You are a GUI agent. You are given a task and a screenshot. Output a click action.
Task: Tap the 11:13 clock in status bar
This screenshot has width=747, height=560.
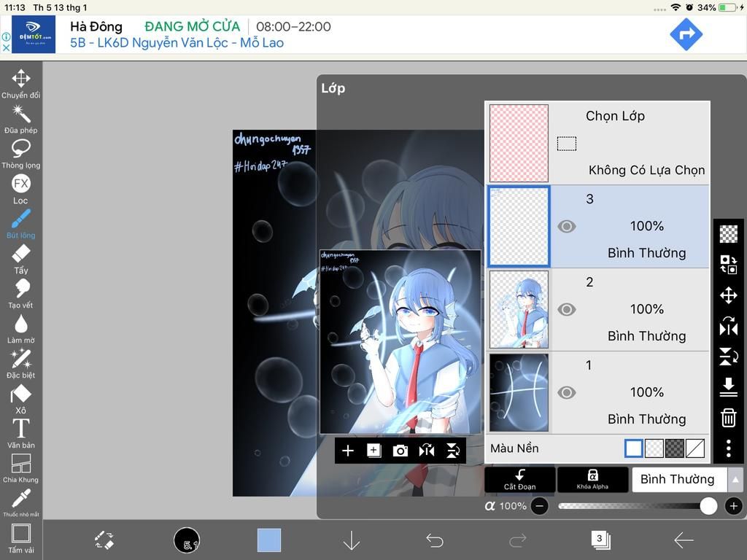click(x=15, y=7)
